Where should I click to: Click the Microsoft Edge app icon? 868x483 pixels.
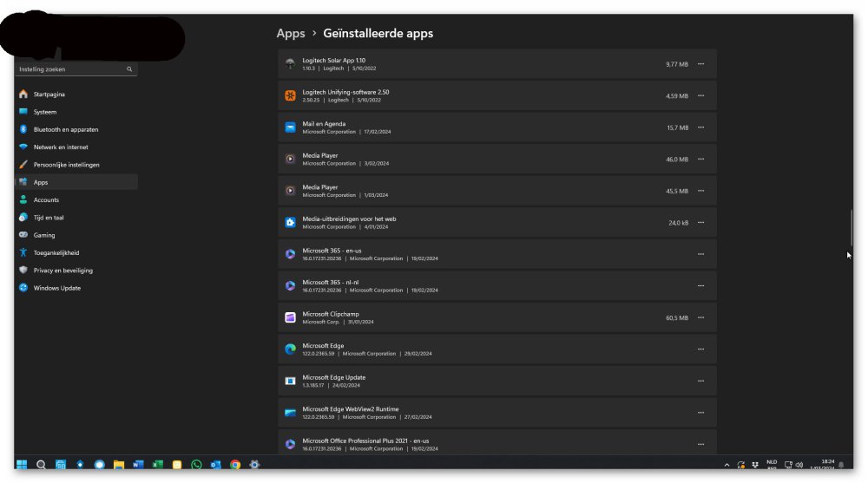tap(291, 349)
